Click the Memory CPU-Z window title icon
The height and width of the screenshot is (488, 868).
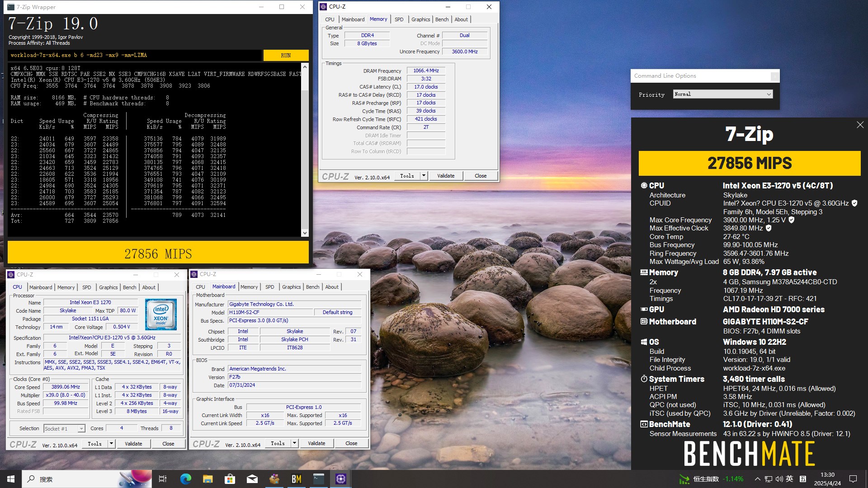pyautogui.click(x=323, y=7)
